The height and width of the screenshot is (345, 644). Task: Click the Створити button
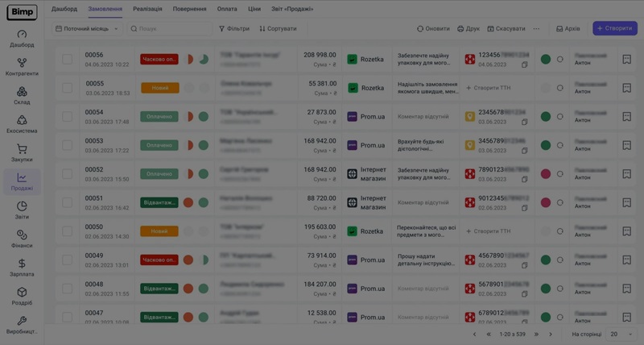coord(614,28)
